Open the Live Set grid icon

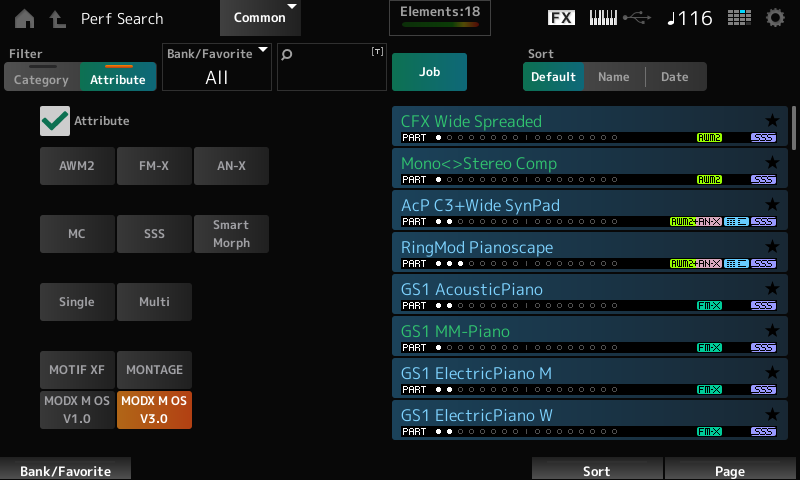coord(739,18)
